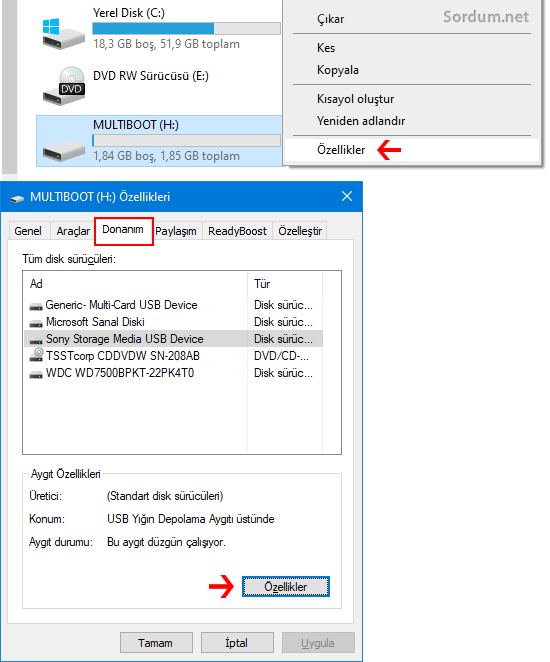Image resolution: width=550 pixels, height=662 pixels.
Task: Click the 'DVD RW Sürücüsü (E:)' label
Action: 151,76
